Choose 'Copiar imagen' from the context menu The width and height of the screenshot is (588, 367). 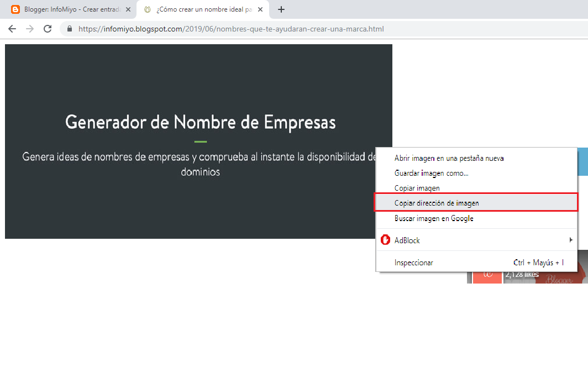(x=417, y=188)
